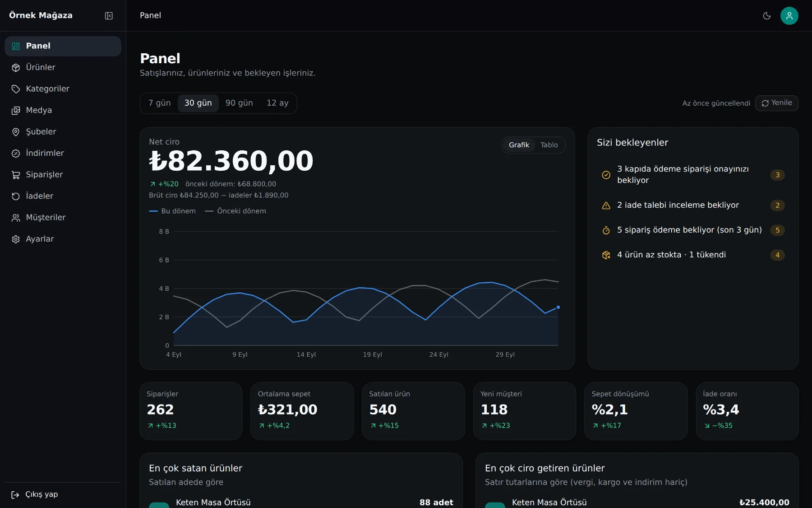Open Kategoriler via the tag icon
This screenshot has height=508, width=812.
point(16,89)
